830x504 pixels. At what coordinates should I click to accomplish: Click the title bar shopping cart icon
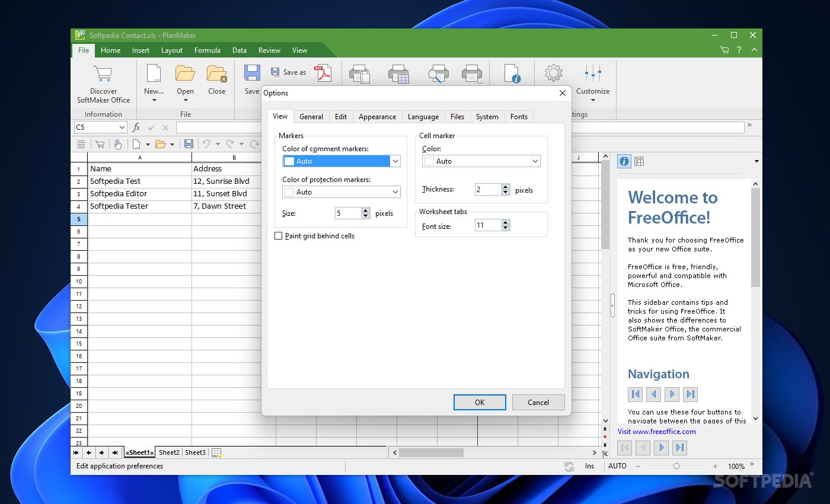click(724, 50)
